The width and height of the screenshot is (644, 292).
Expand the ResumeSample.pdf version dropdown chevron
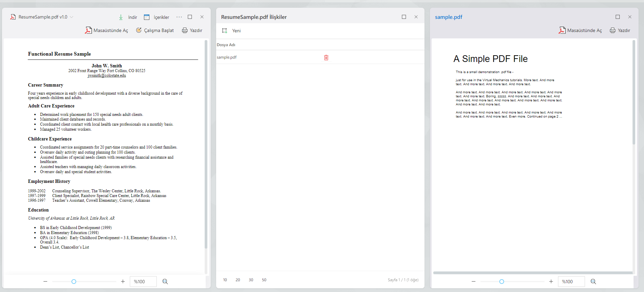(71, 17)
